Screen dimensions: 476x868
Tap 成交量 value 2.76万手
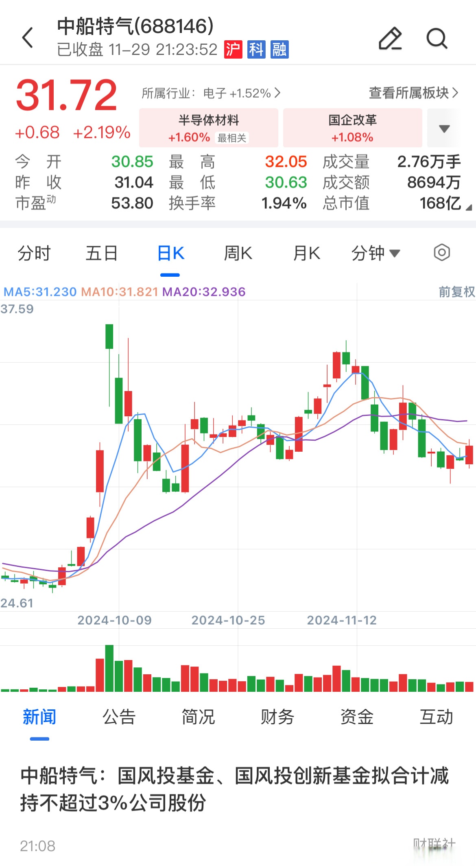point(429,162)
